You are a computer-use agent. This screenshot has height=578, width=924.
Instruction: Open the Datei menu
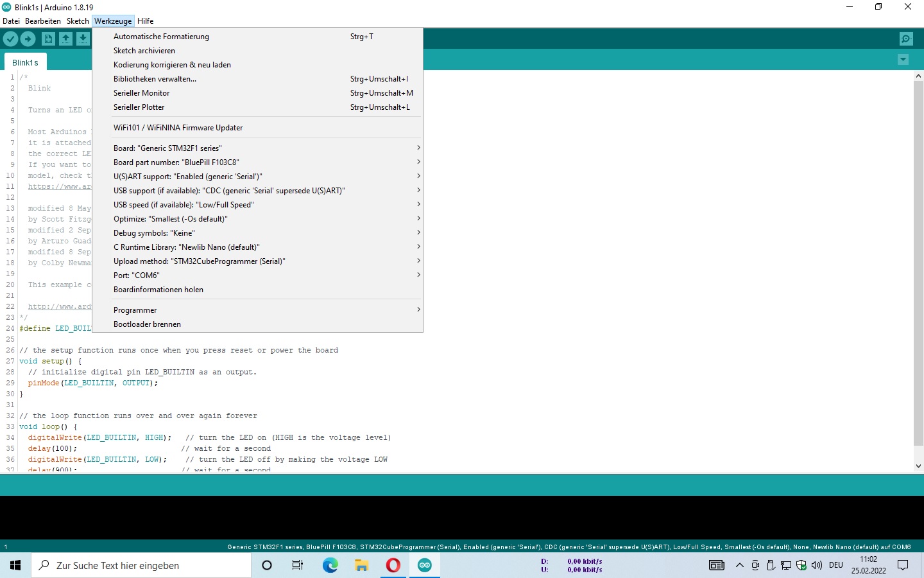point(11,21)
